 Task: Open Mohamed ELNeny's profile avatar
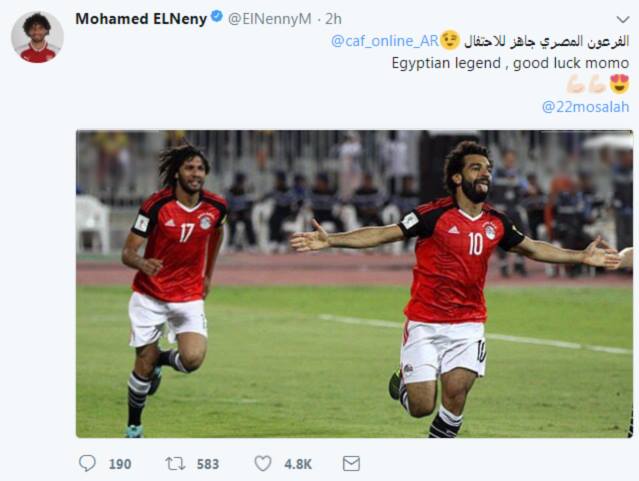[x=37, y=37]
